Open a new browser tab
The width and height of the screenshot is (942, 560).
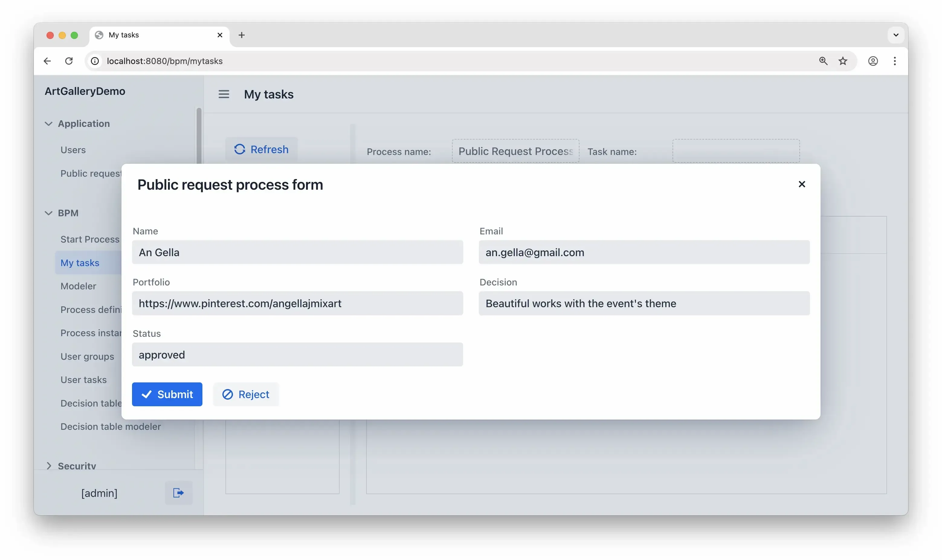point(241,35)
